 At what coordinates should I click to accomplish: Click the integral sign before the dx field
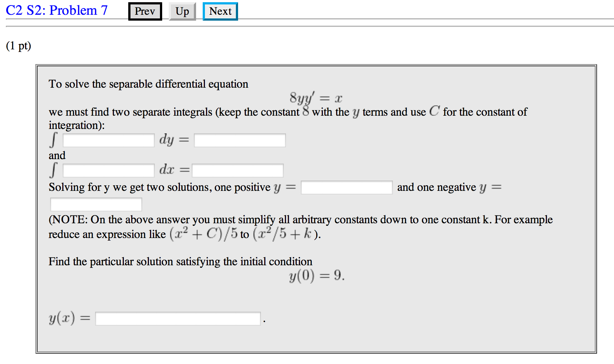[54, 170]
